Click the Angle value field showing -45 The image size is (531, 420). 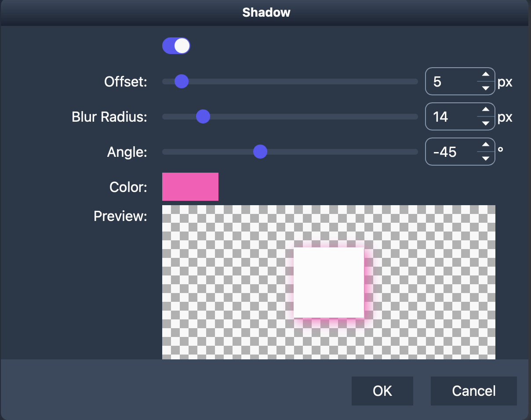click(x=448, y=152)
